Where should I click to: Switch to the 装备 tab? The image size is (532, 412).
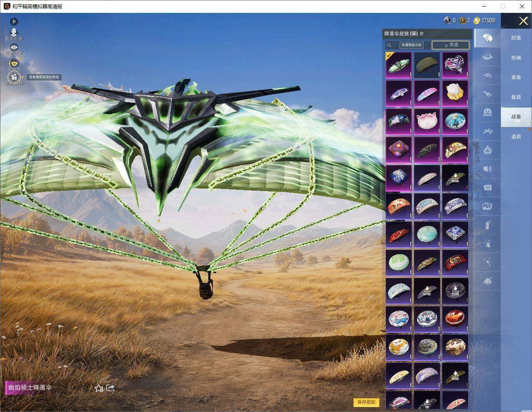click(516, 77)
